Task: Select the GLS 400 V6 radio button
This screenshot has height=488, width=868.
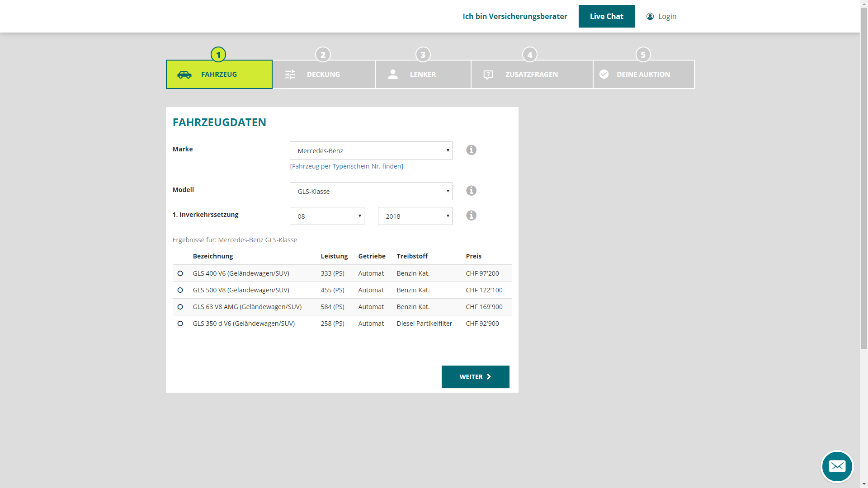Action: click(x=180, y=273)
